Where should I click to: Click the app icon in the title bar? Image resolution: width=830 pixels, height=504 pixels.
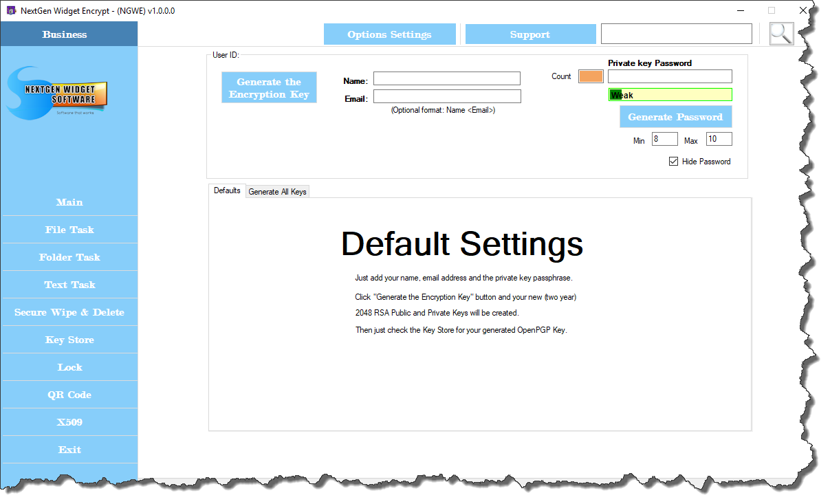click(x=11, y=10)
